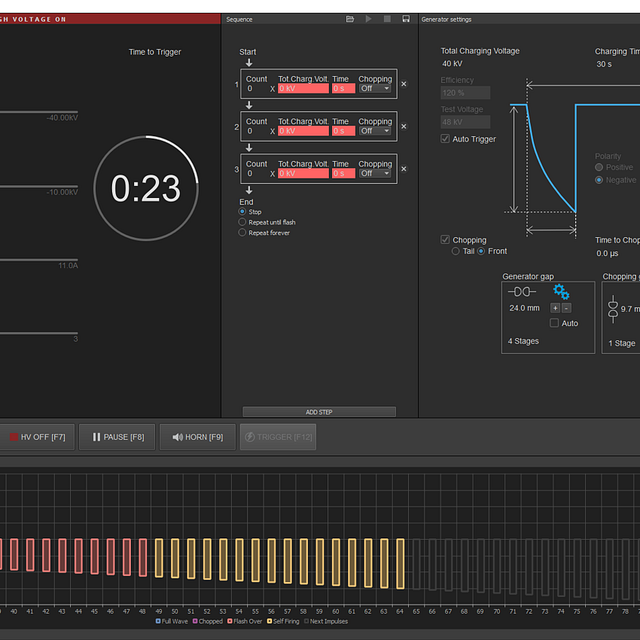Open Chopping combo box in step 3
This screenshot has height=640, width=640.
(x=375, y=173)
